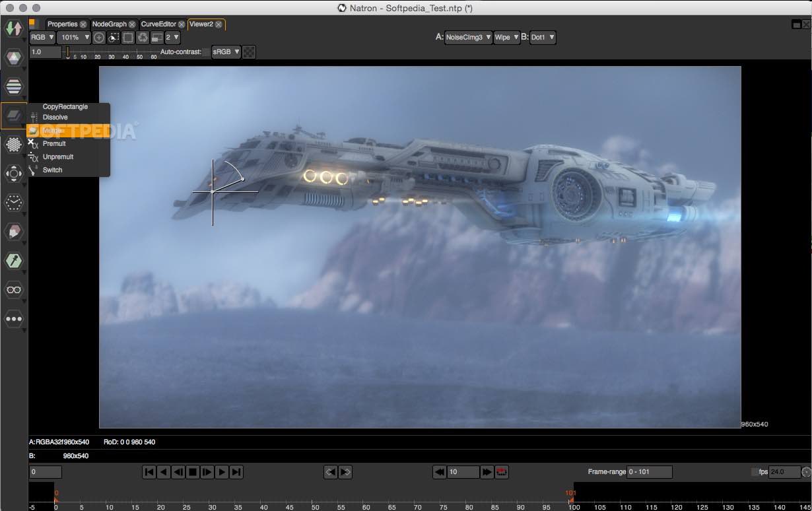Go to the next keyframe
Viewport: 812px width, 511px height.
tap(345, 471)
